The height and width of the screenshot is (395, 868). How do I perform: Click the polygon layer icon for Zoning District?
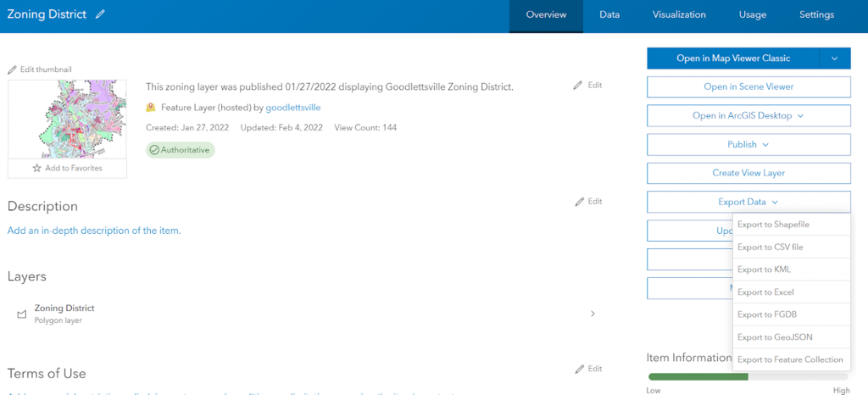point(22,314)
